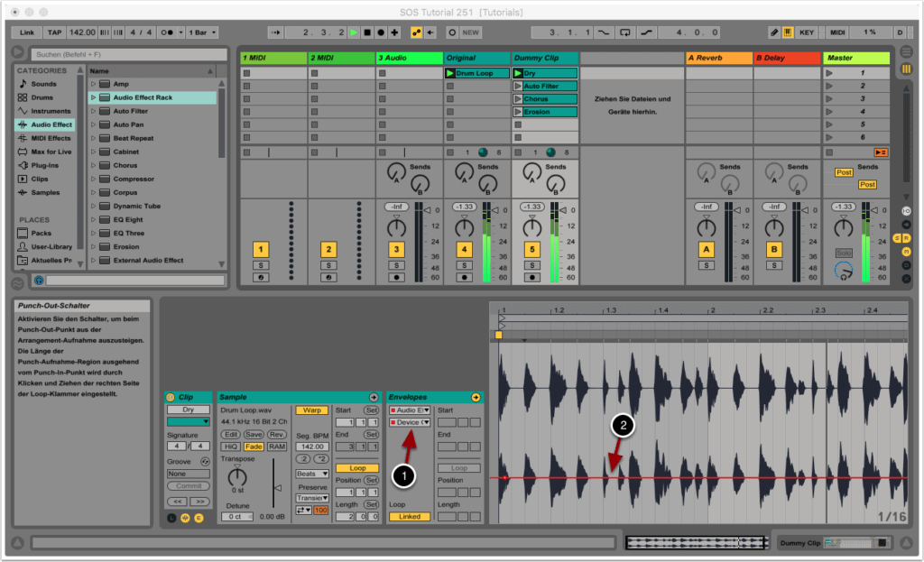Click the transport Stop button
The image size is (924, 562).
point(367,32)
